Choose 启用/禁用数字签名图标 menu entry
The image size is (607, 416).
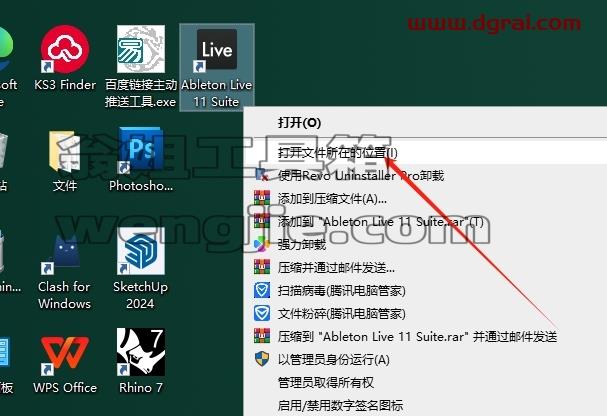click(x=425, y=406)
